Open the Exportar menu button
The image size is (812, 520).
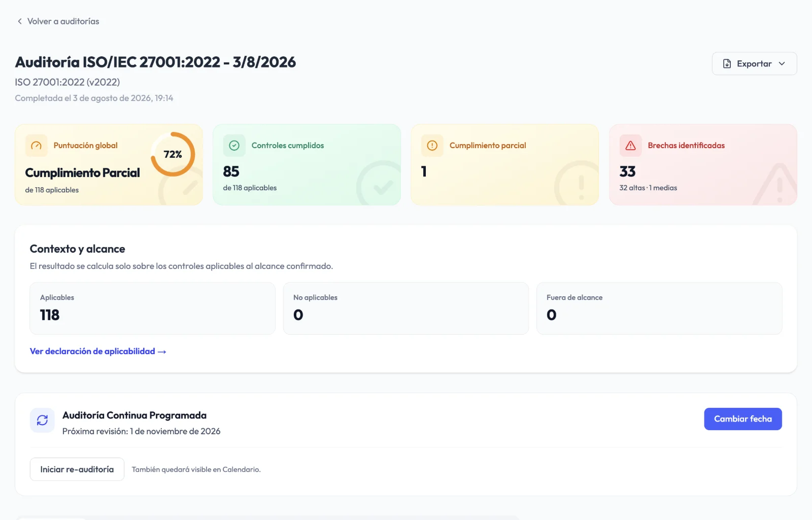754,64
